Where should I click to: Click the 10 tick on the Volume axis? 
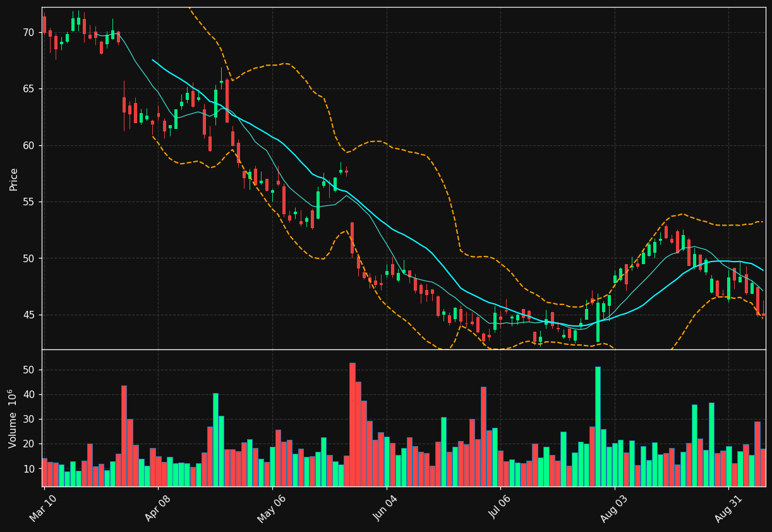pos(30,469)
